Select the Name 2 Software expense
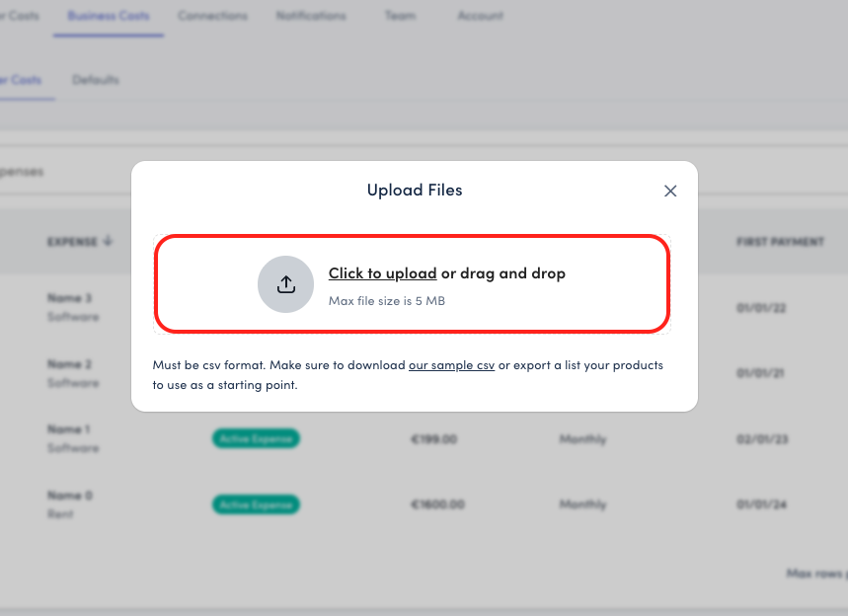The width and height of the screenshot is (848, 616). [73, 373]
